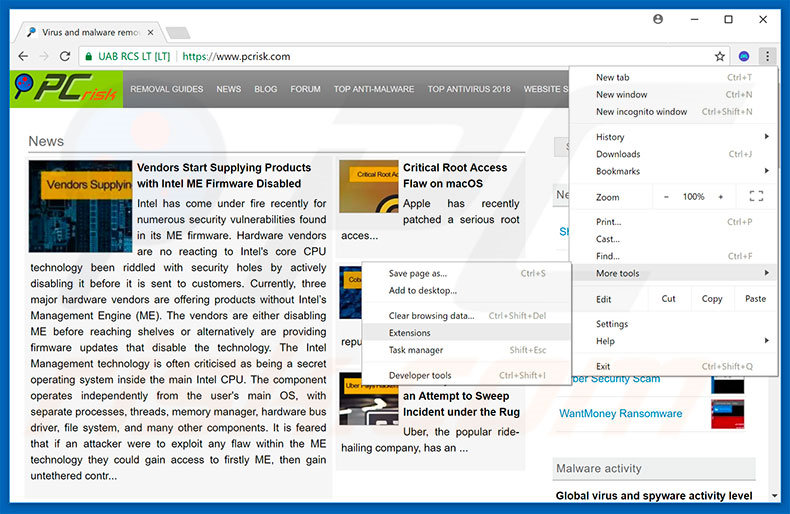Open a new tab with the tab strip button
The image size is (790, 514).
(x=178, y=33)
